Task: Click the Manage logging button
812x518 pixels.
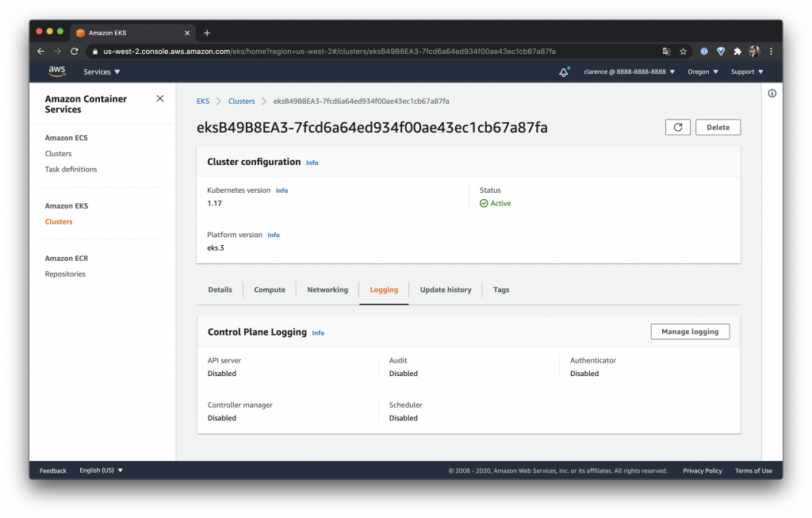Action: (690, 332)
